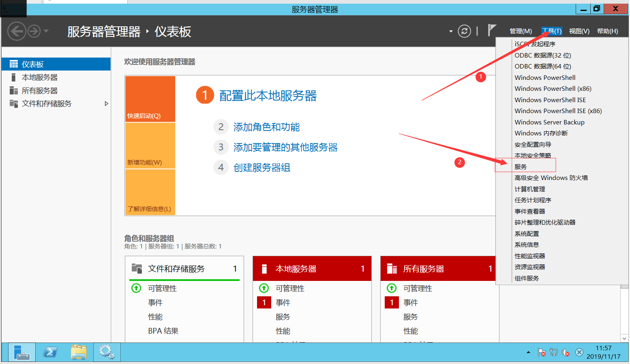Click the show hidden icons arrow in tray
This screenshot has height=364, width=630.
tap(528, 352)
